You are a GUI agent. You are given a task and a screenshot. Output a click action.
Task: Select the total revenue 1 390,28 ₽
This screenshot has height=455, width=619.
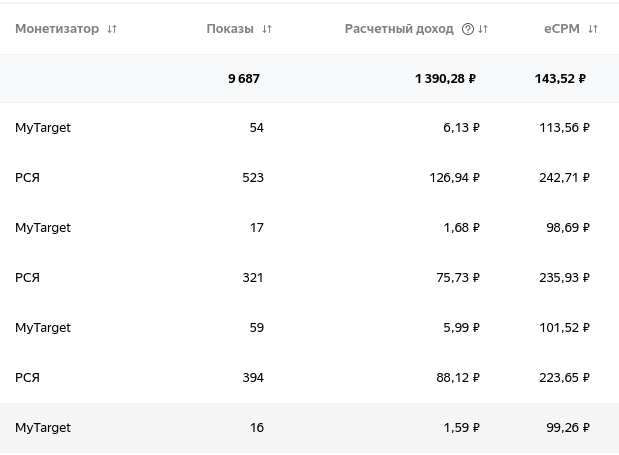pyautogui.click(x=446, y=79)
